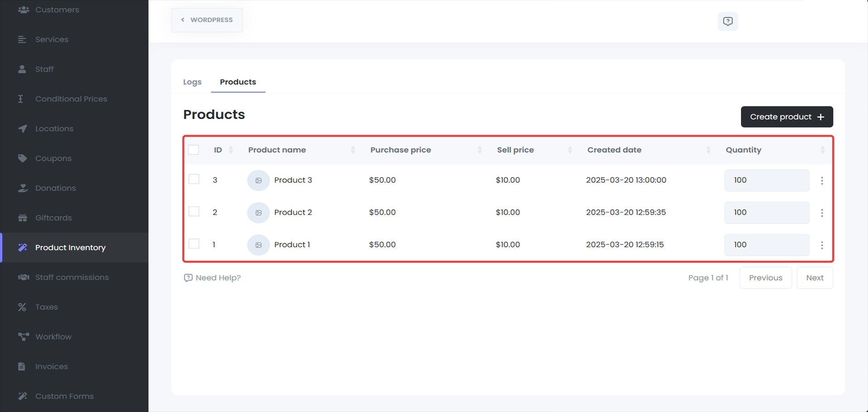
Task: Sort products by ID column arrows
Action: coord(231,150)
